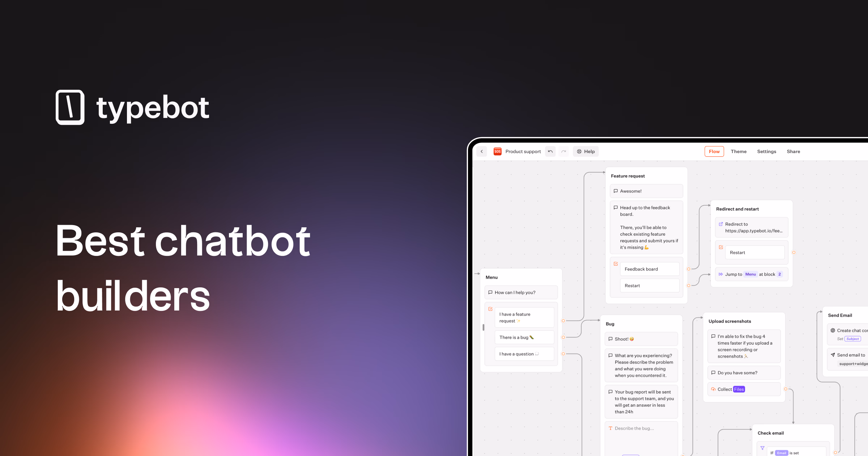Select the Check email group title
The height and width of the screenshot is (456, 868).
(770, 433)
